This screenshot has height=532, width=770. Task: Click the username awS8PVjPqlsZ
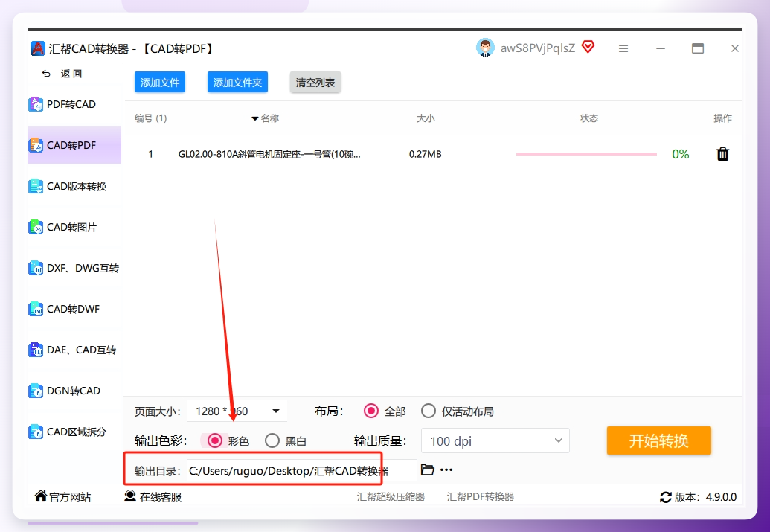538,48
